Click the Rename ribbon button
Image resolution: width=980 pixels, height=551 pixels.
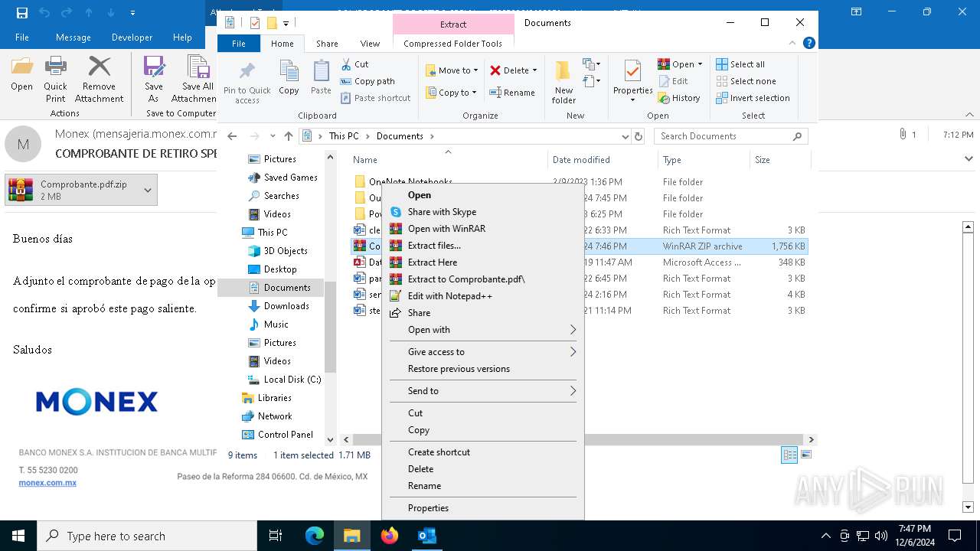click(x=512, y=93)
